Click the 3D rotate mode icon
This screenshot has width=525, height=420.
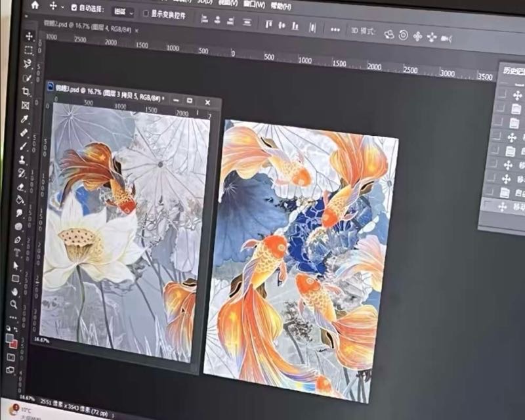(388, 34)
